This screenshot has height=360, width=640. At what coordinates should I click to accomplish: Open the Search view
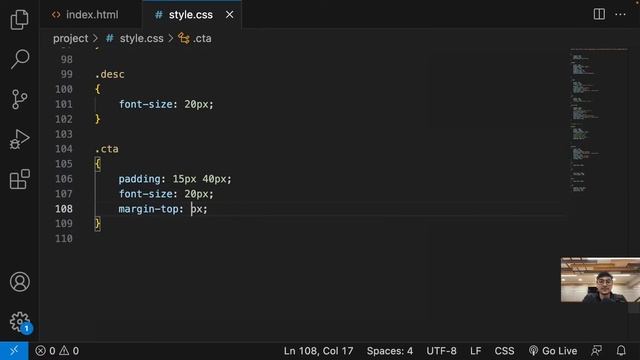tap(19, 59)
